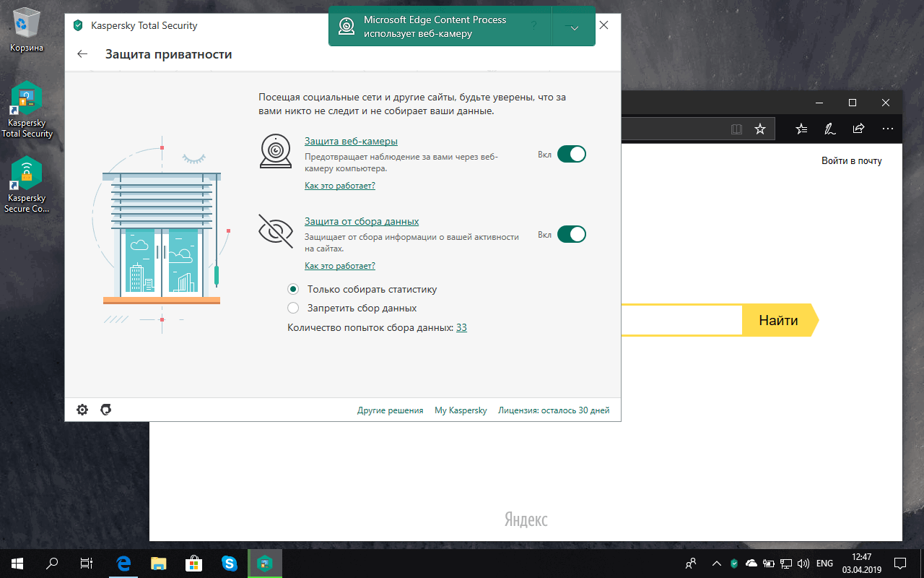The width and height of the screenshot is (924, 578).
Task: Open the OneDrive cloud tray icon
Action: 751,563
